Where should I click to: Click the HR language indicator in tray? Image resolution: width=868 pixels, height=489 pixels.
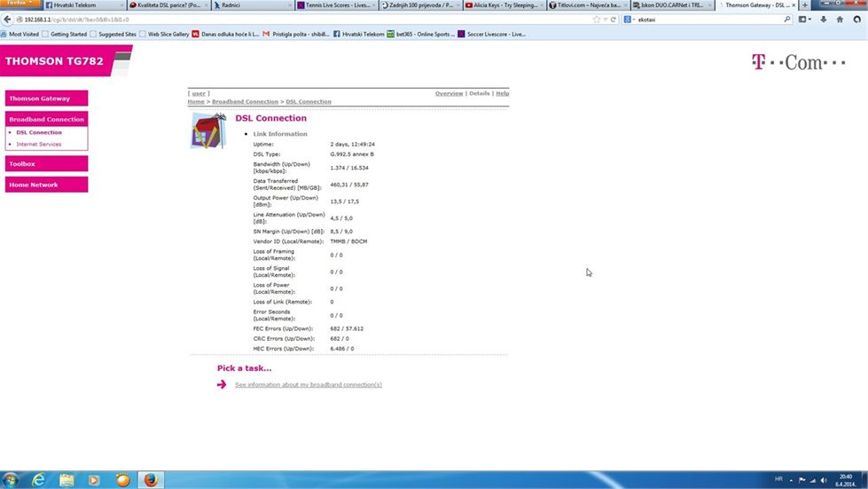(778, 479)
